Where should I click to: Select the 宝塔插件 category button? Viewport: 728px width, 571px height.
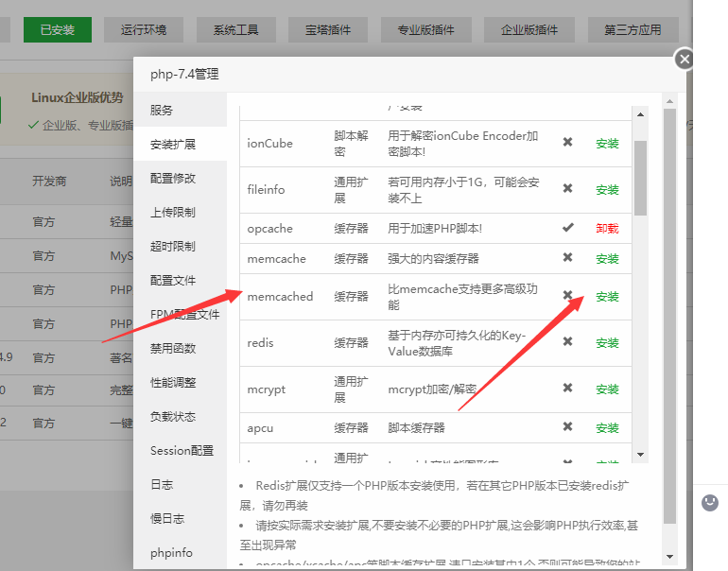328,29
